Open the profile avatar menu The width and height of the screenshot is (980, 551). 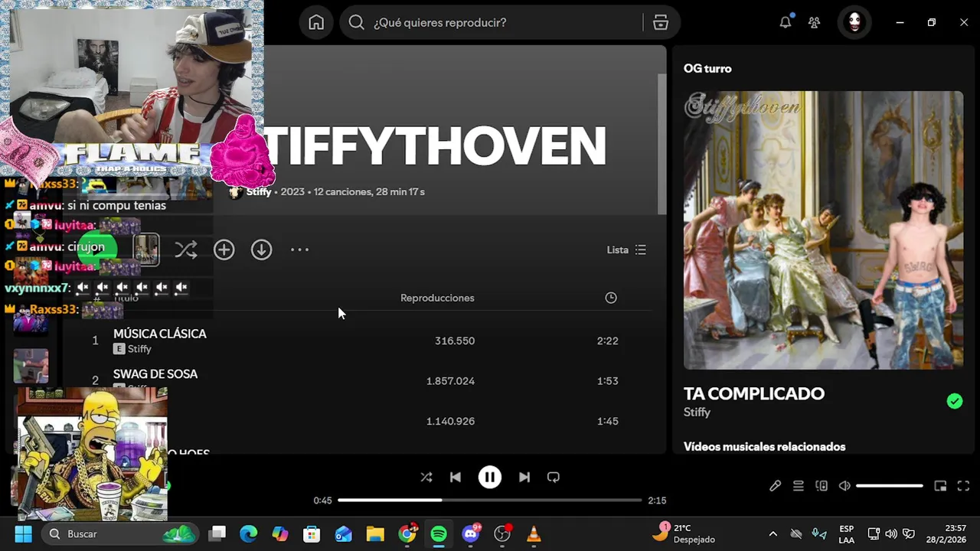click(x=854, y=22)
